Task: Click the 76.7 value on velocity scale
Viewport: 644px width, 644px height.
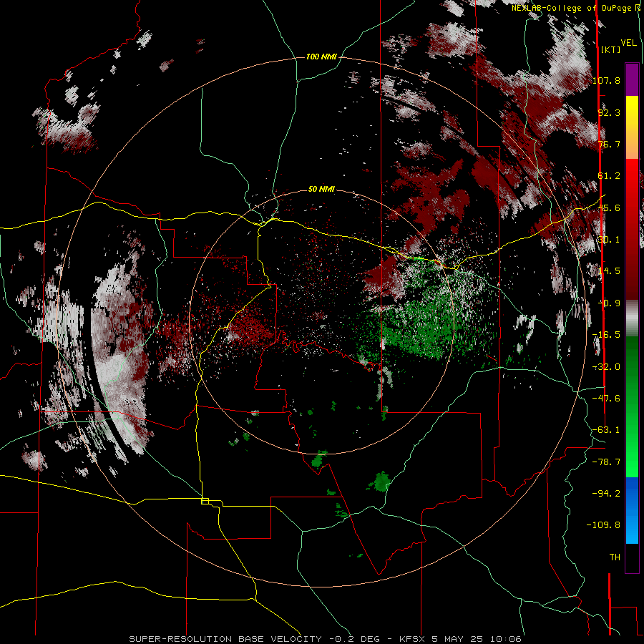Action: [609, 144]
